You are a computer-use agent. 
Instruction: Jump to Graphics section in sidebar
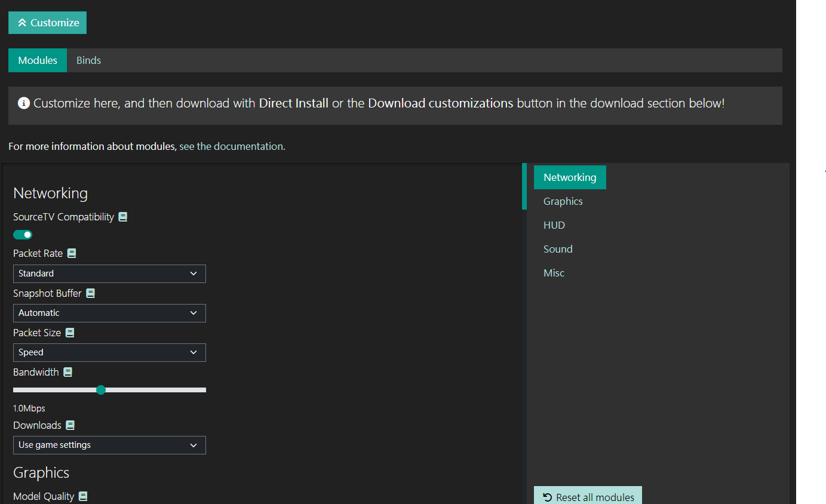[563, 201]
